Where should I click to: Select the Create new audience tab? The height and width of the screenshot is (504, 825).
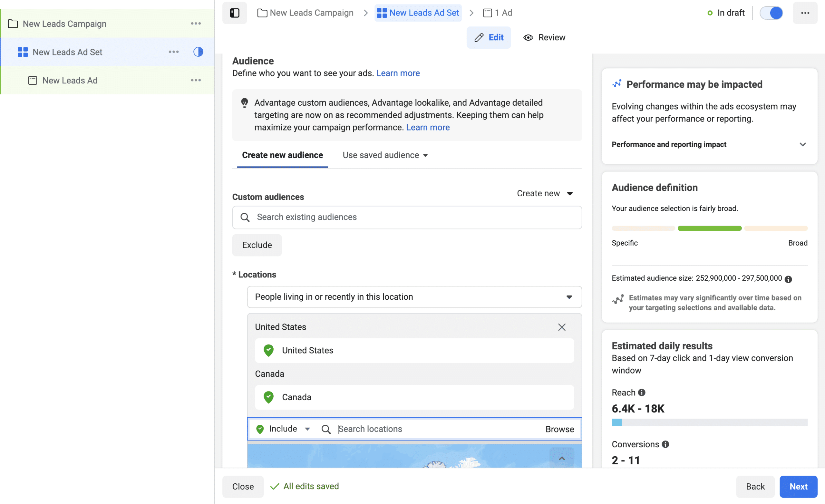click(x=282, y=155)
